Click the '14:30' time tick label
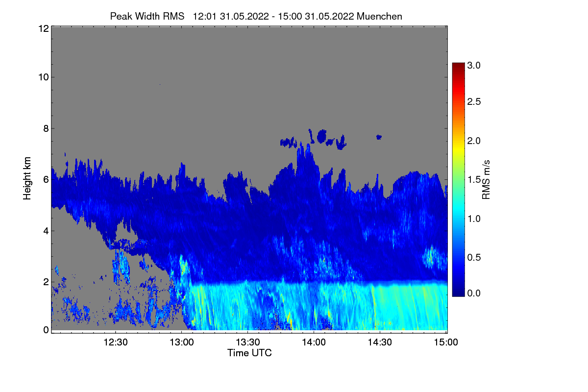 point(380,343)
